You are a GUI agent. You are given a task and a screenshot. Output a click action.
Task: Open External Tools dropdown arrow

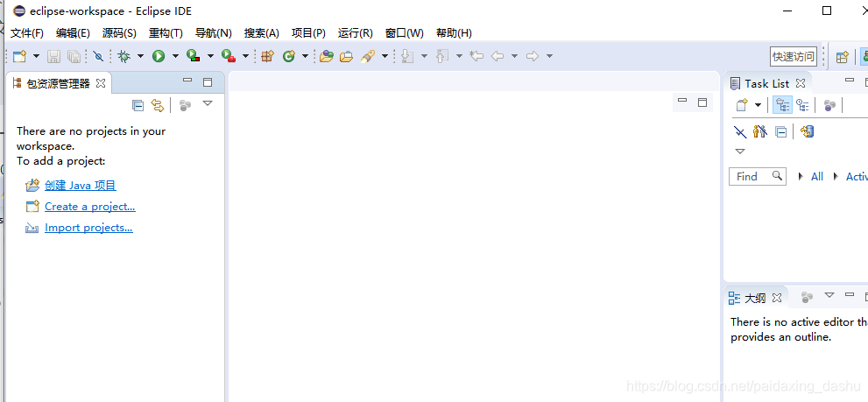(245, 56)
